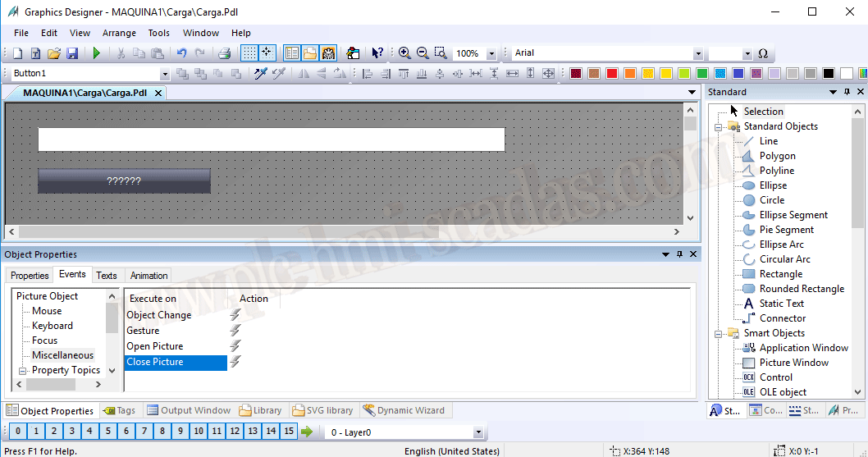Click the Zoom In magnifier icon

tap(404, 53)
